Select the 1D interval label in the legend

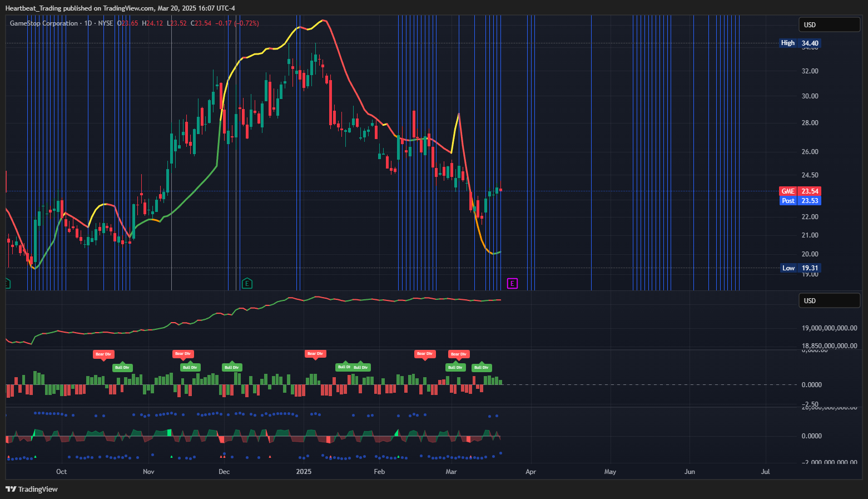point(88,23)
